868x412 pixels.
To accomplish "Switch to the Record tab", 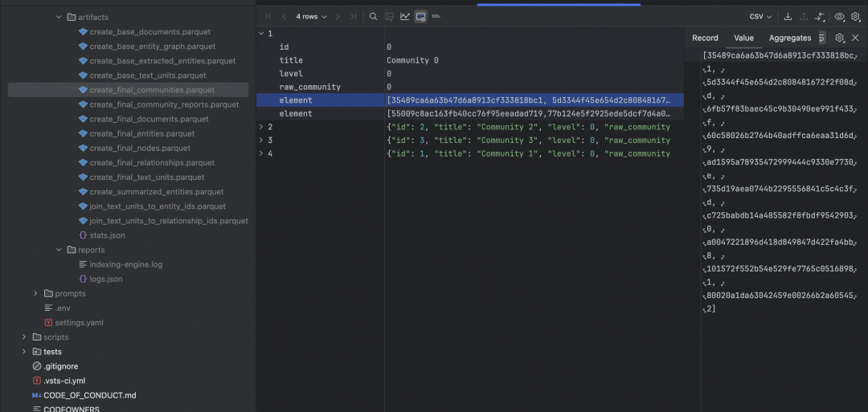I will coord(705,38).
